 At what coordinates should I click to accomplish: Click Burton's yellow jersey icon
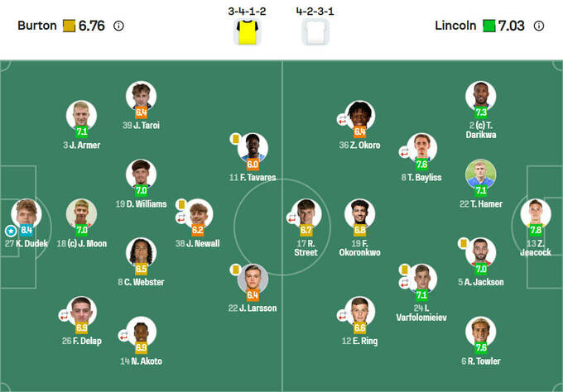point(248,32)
